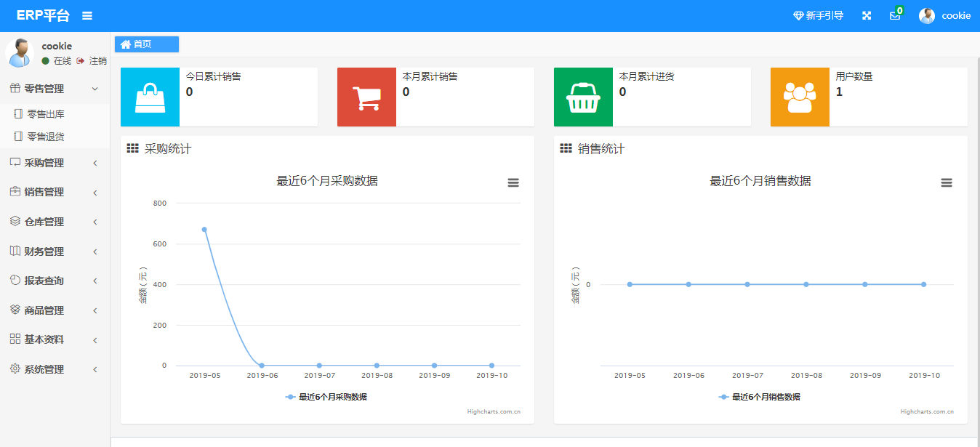This screenshot has height=447, width=980.
Task: Click the layers icon beside 仓库管理
Action: [15, 222]
